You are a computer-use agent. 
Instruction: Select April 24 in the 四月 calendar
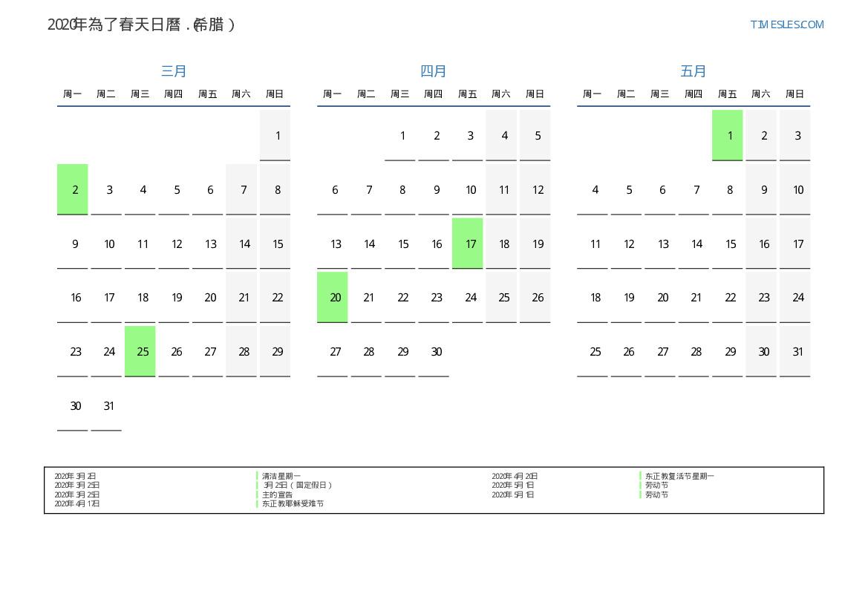pos(467,297)
